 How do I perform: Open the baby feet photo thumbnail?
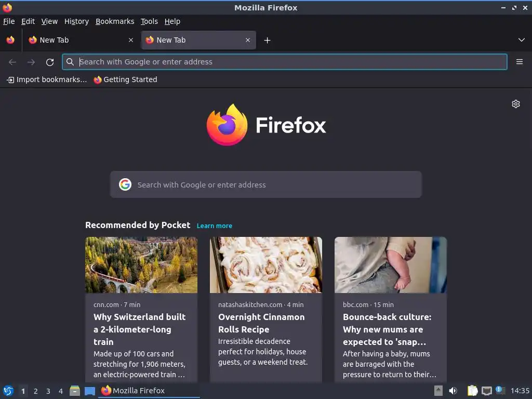tap(391, 265)
